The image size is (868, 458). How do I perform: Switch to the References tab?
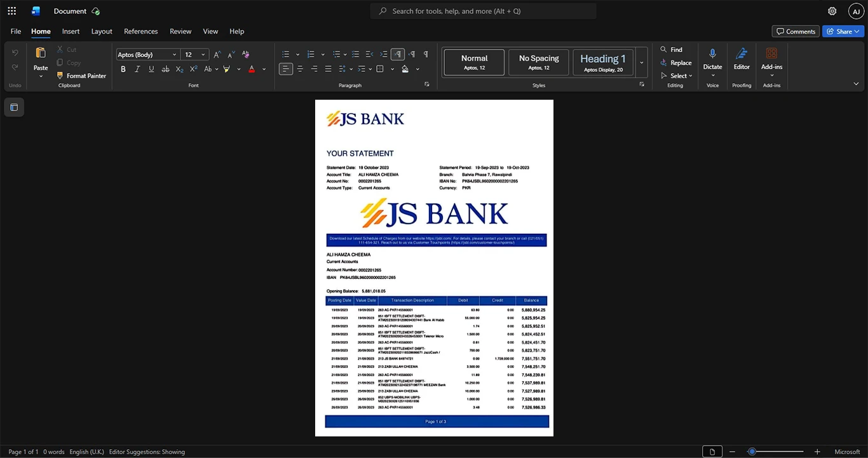(141, 31)
